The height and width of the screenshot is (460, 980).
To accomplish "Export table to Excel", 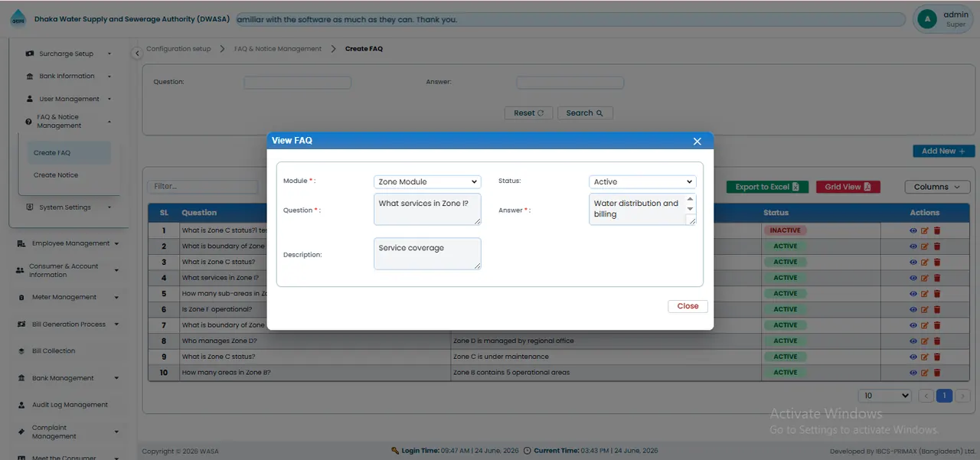I will [x=766, y=187].
